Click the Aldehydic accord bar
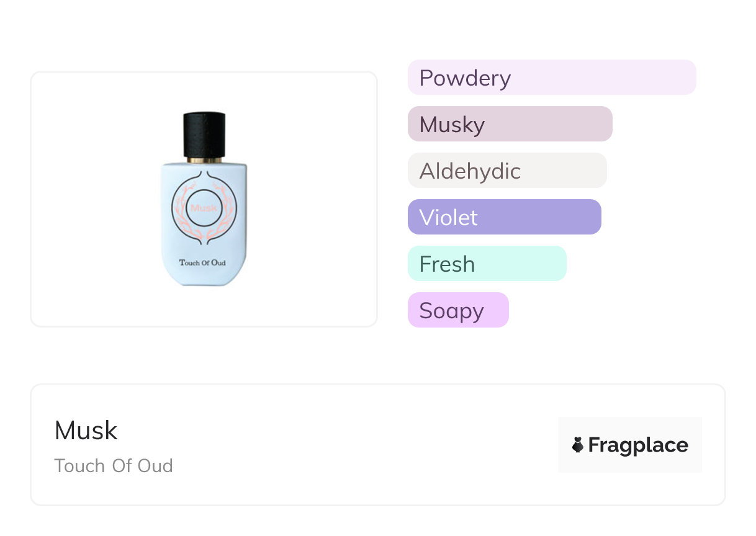The height and width of the screenshot is (536, 756). click(506, 171)
